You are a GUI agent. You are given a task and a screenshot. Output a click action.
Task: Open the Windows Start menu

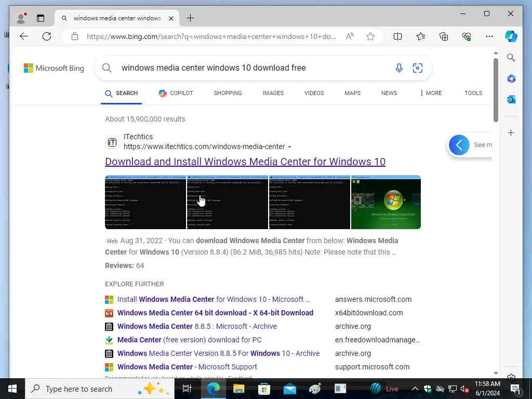12,389
